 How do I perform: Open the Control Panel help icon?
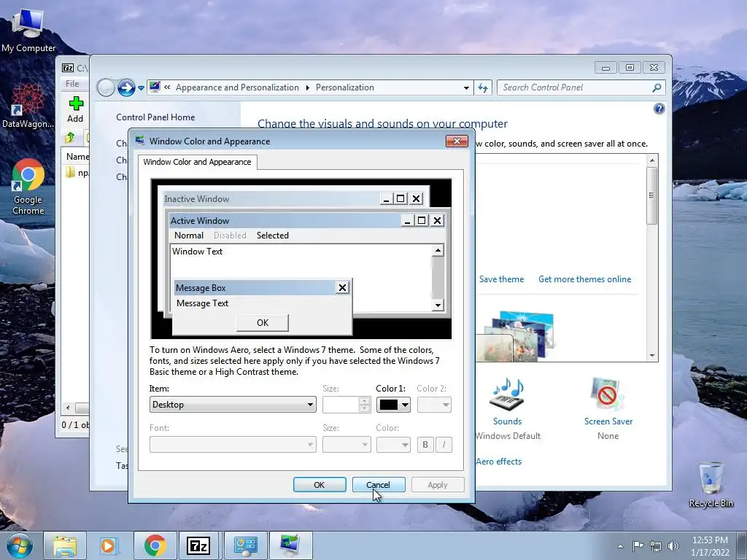659,109
